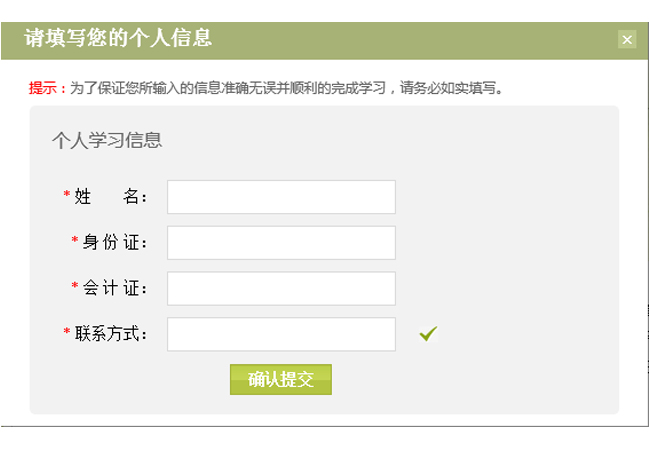Focus the 姓名 input field

tap(281, 197)
